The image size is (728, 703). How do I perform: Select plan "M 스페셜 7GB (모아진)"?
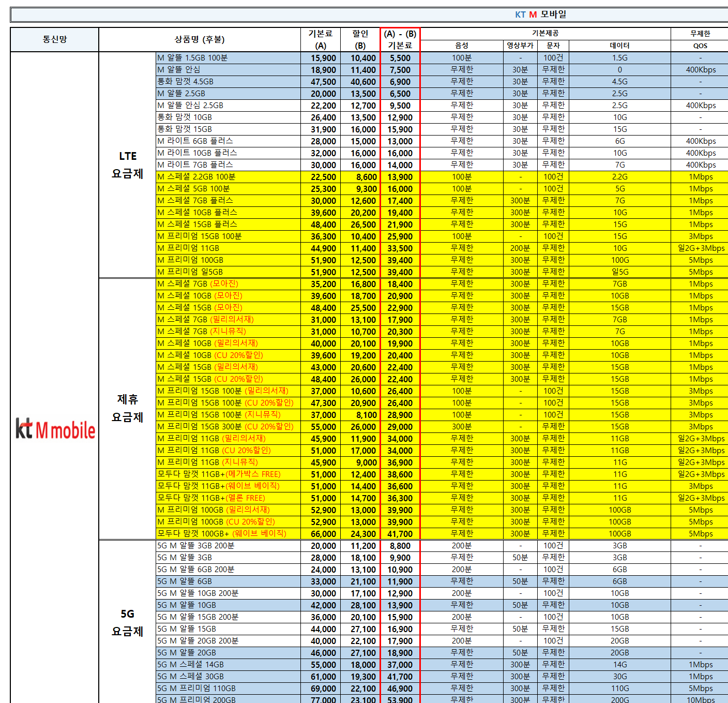point(198,284)
